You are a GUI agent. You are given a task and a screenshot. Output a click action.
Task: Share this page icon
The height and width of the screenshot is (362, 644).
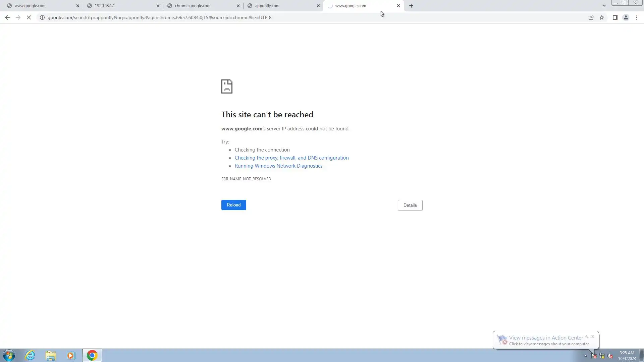[x=591, y=17]
